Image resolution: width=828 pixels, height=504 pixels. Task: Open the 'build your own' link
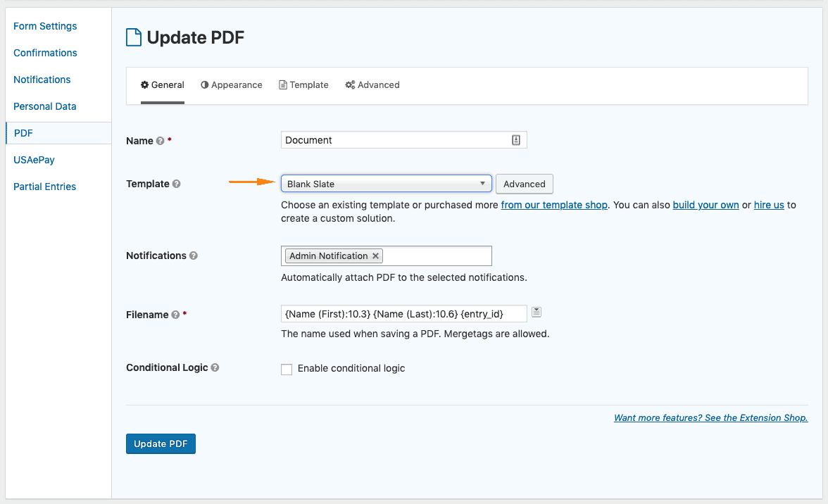point(705,205)
